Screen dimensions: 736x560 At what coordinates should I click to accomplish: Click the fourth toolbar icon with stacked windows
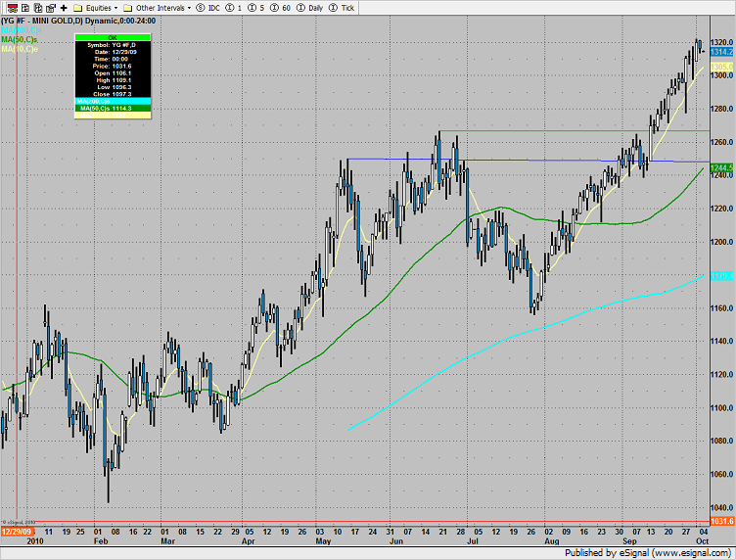click(x=51, y=8)
